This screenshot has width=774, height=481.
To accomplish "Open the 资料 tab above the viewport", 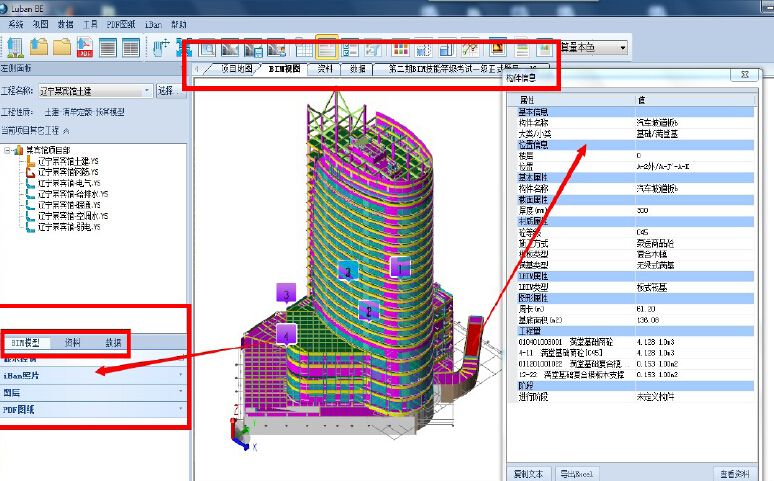I will 325,69.
